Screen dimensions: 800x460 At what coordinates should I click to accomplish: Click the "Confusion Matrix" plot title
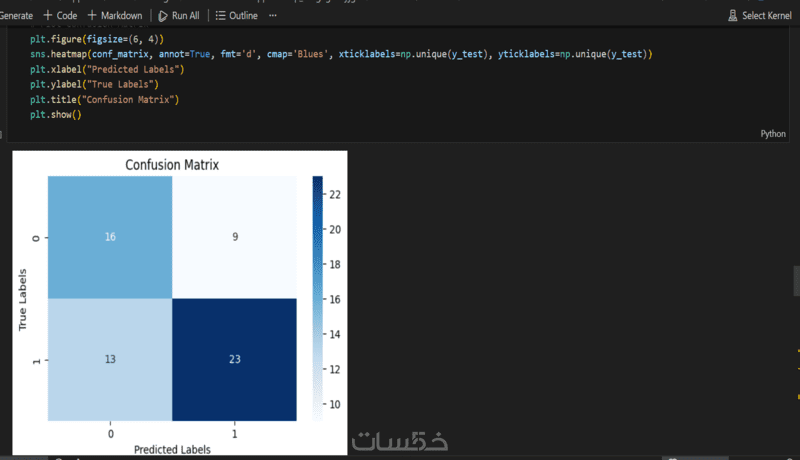pos(171,164)
